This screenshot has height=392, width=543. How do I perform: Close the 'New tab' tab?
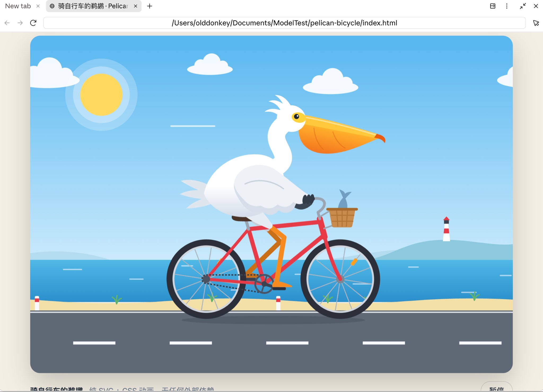point(38,6)
